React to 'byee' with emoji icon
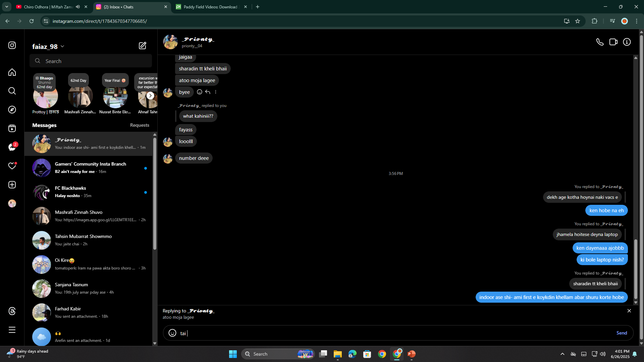This screenshot has width=644, height=362. [x=200, y=92]
